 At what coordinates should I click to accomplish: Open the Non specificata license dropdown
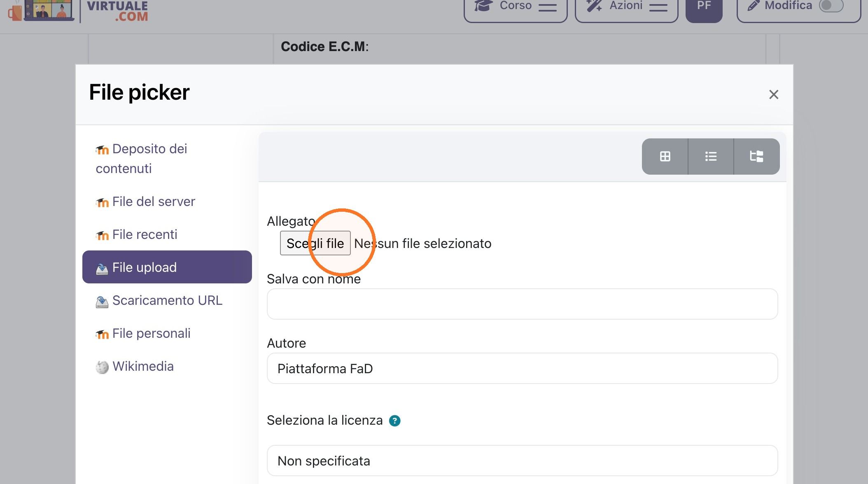coord(522,461)
